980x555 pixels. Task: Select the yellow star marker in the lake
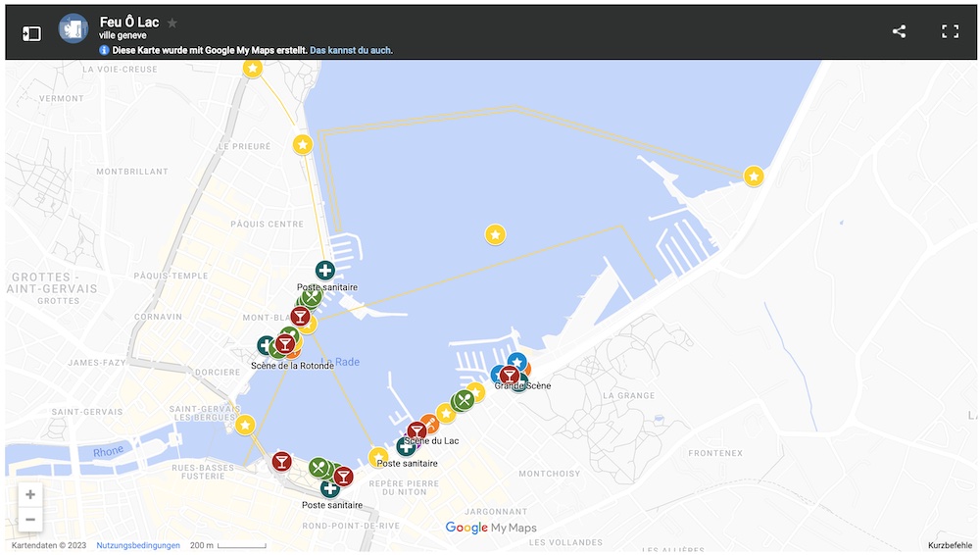pos(496,234)
